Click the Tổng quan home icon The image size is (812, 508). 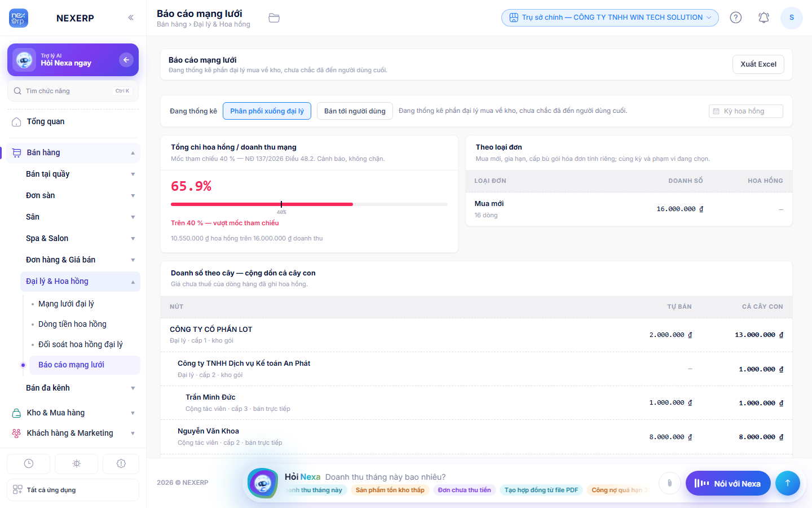16,122
